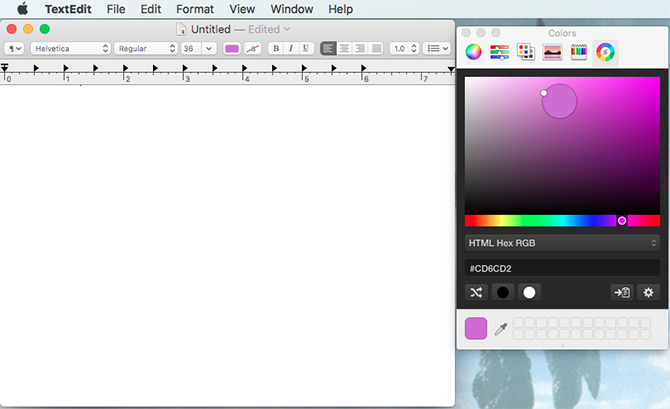Select the image palettes picker tab
This screenshot has width=670, height=409.
(x=552, y=52)
